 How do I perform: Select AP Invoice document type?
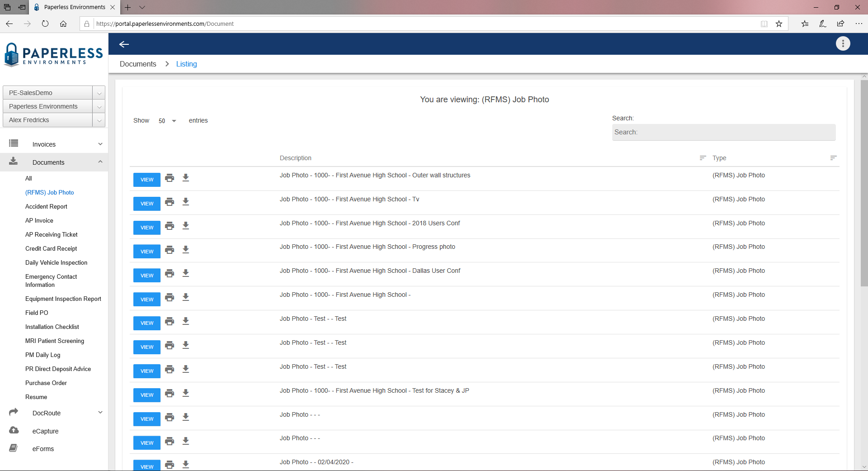tap(39, 220)
